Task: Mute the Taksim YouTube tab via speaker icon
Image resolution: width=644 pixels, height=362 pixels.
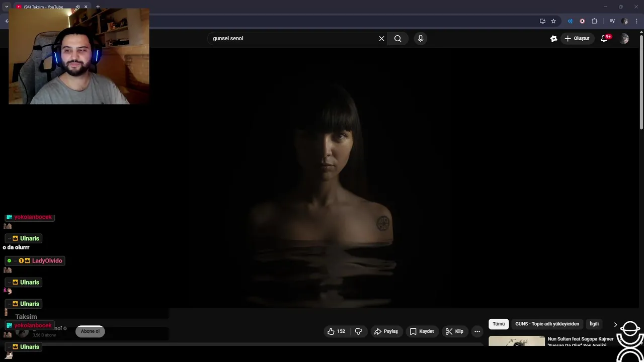Action: tap(77, 7)
